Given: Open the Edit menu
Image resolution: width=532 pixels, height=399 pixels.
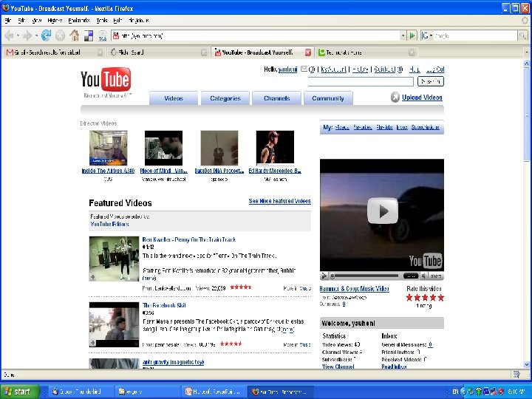Looking at the screenshot, I should point(21,21).
